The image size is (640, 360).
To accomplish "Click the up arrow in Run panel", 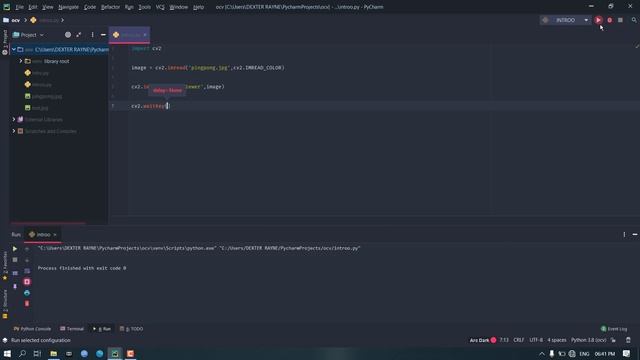I will point(27,249).
